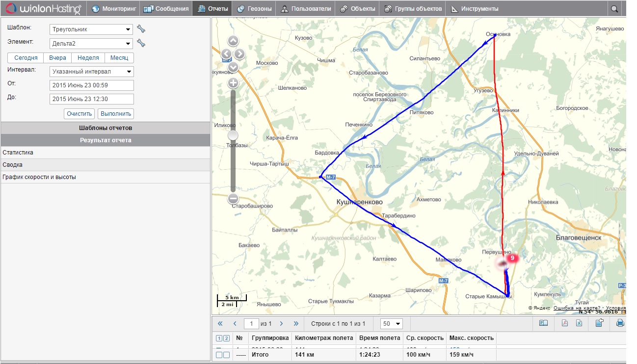
Task: Export report to Excel file
Action: (x=579, y=323)
